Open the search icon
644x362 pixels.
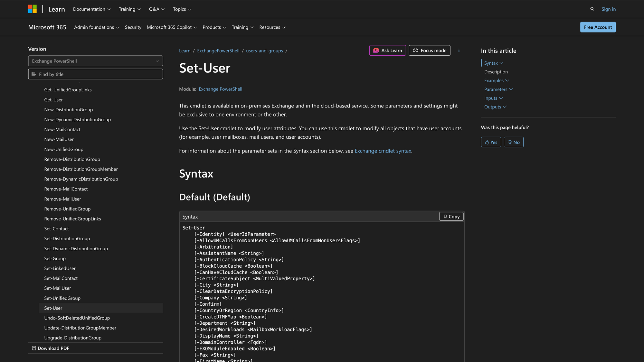click(592, 9)
